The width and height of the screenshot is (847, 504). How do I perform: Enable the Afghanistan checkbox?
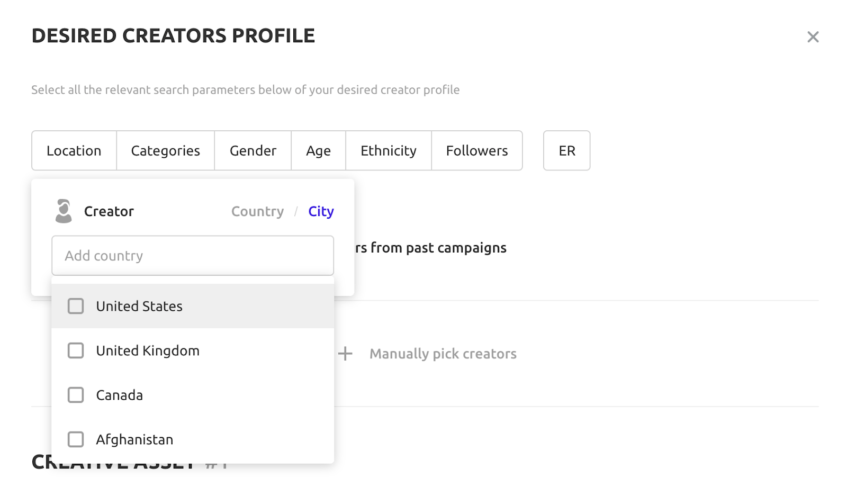(76, 439)
